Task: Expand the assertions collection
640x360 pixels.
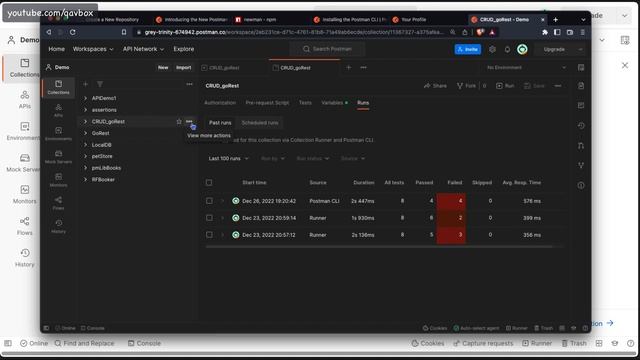Action: coord(85,110)
